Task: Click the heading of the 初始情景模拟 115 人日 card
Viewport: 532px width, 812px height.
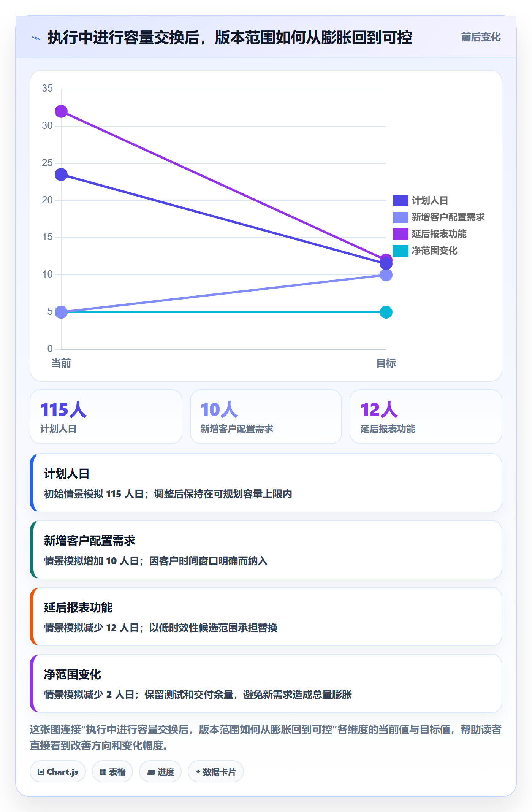Action: tap(67, 474)
